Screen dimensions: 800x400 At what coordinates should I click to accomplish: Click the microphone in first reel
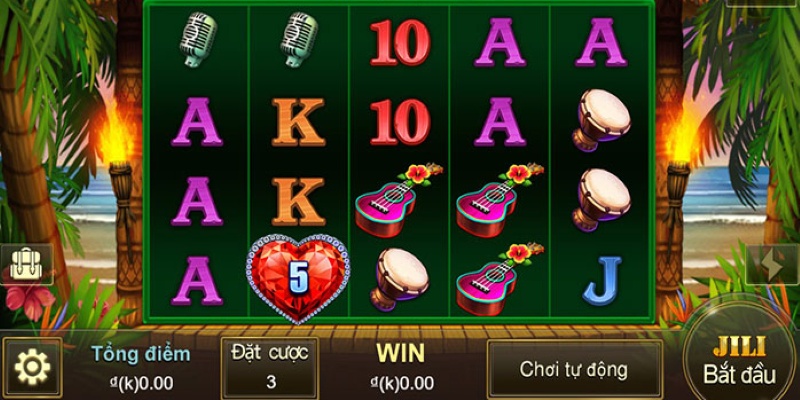(x=198, y=39)
